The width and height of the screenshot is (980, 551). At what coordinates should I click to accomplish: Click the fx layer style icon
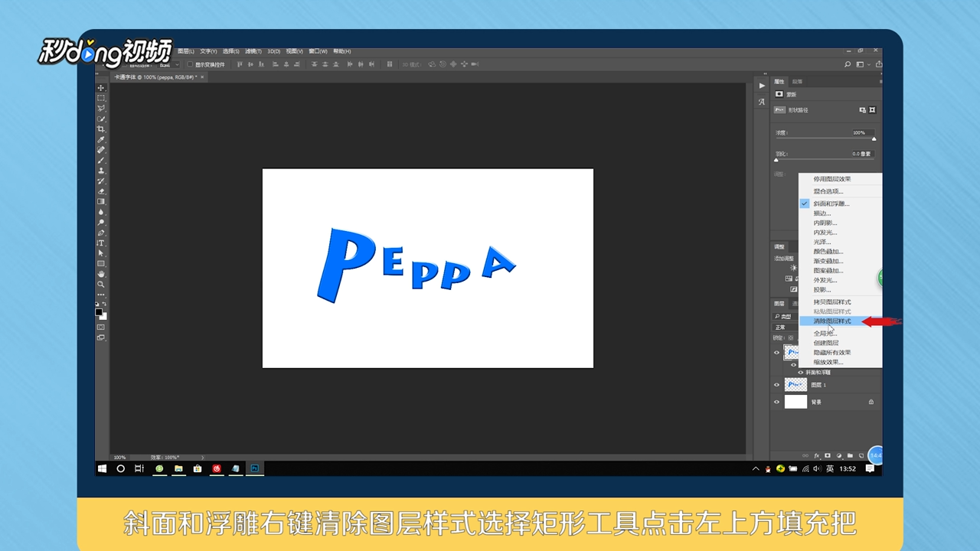(x=817, y=455)
